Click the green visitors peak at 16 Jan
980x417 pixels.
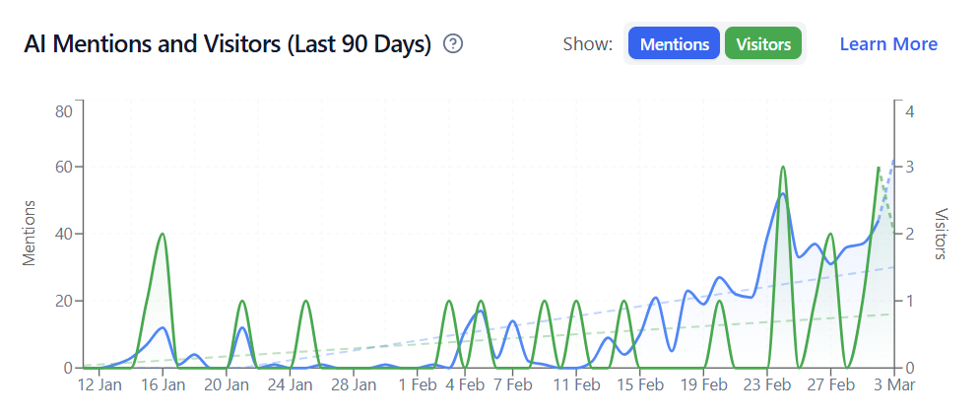(x=163, y=235)
